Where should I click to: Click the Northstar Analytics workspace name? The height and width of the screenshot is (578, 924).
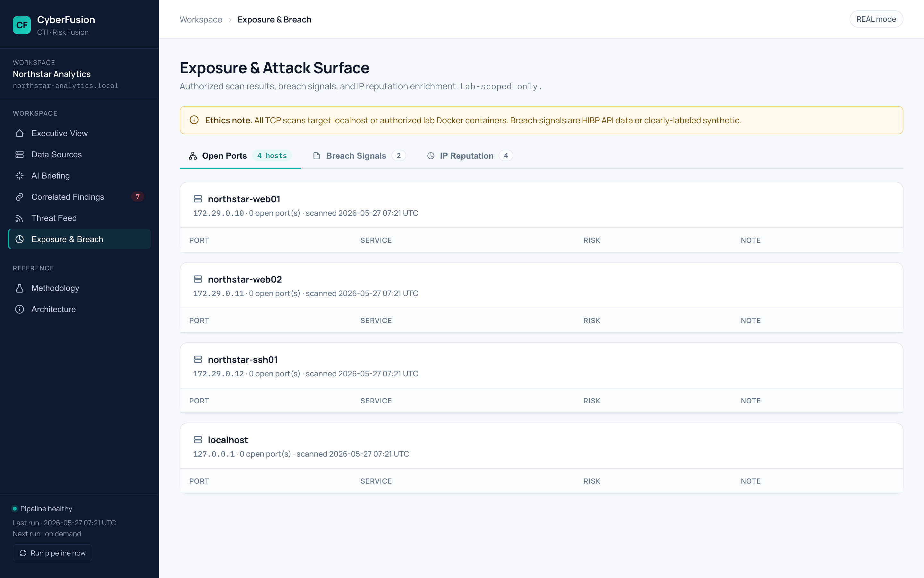(x=52, y=74)
